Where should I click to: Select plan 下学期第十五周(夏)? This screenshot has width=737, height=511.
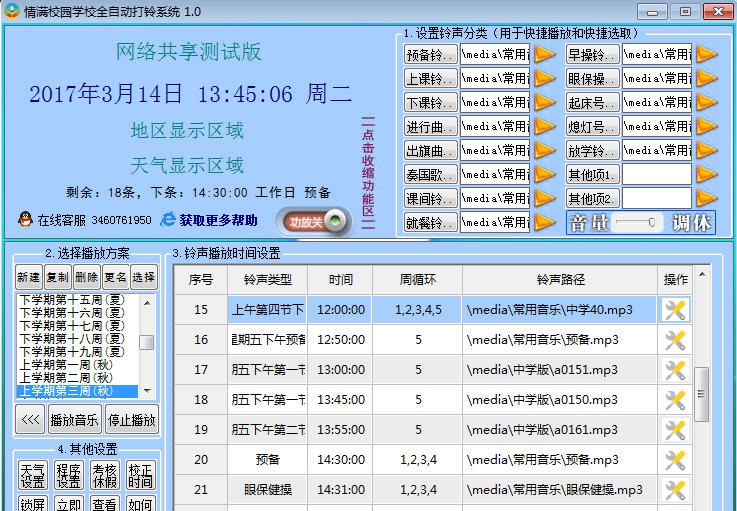coord(78,299)
